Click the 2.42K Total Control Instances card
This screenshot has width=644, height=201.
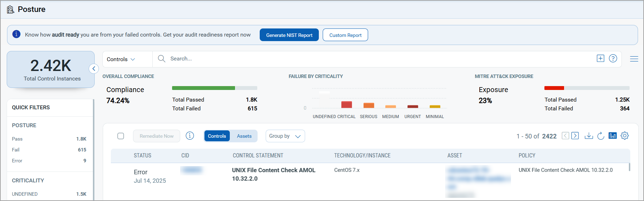[51, 70]
